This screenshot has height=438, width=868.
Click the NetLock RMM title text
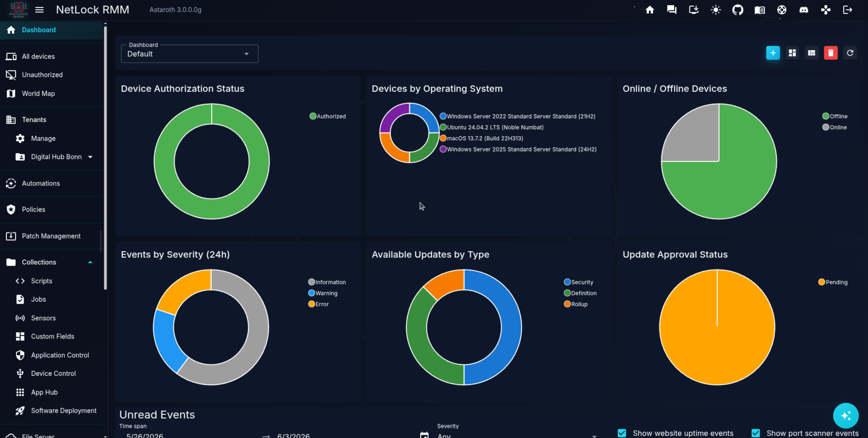click(93, 10)
